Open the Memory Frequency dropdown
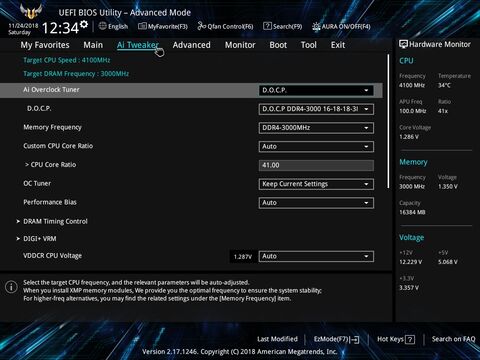 (316, 128)
